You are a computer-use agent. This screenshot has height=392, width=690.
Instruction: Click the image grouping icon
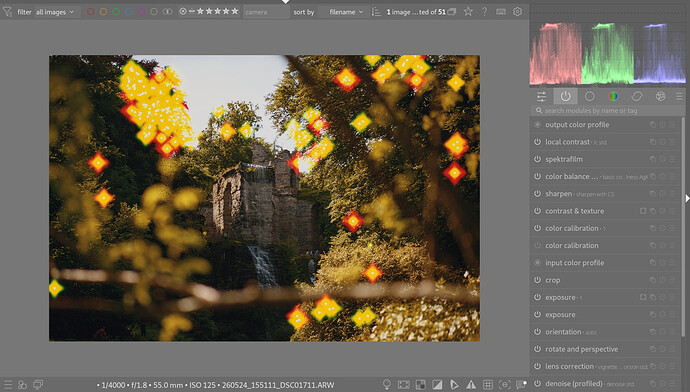[x=452, y=12]
